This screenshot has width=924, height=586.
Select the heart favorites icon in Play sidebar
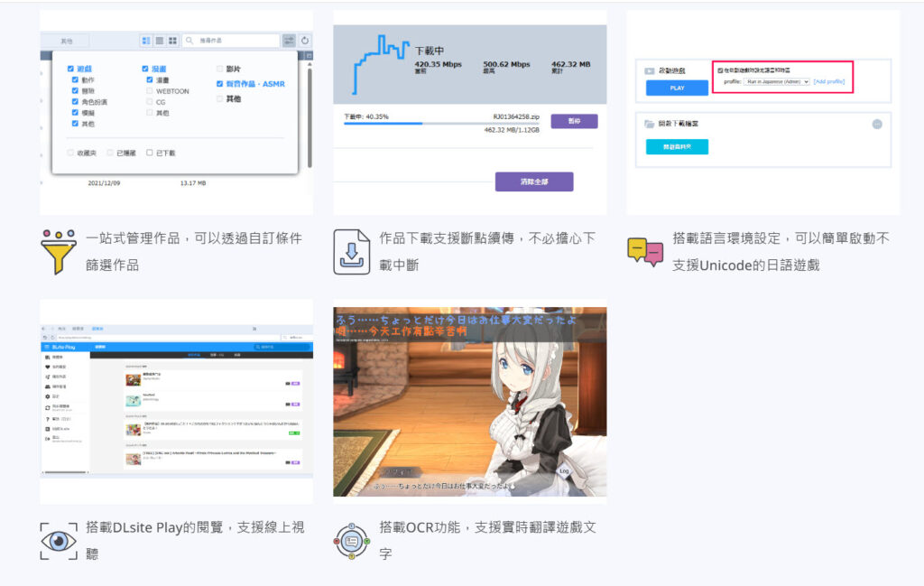(x=46, y=367)
